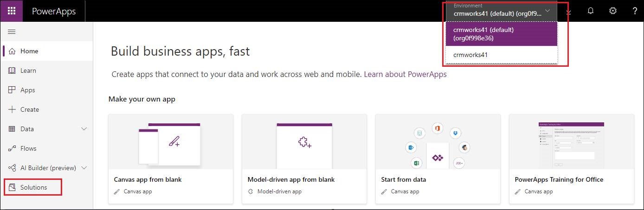Open the Model-driven app from blank tile
The image size is (644, 210).
point(304,159)
